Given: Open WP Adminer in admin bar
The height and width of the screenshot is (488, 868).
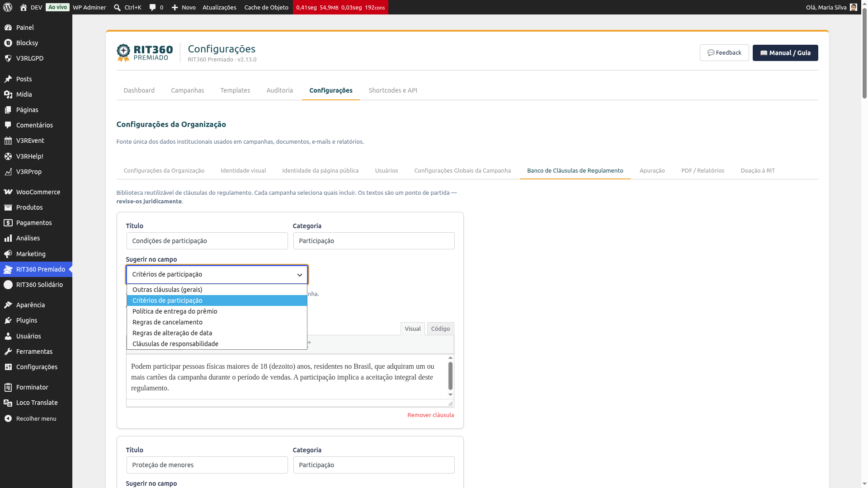Looking at the screenshot, I should click(x=90, y=7).
